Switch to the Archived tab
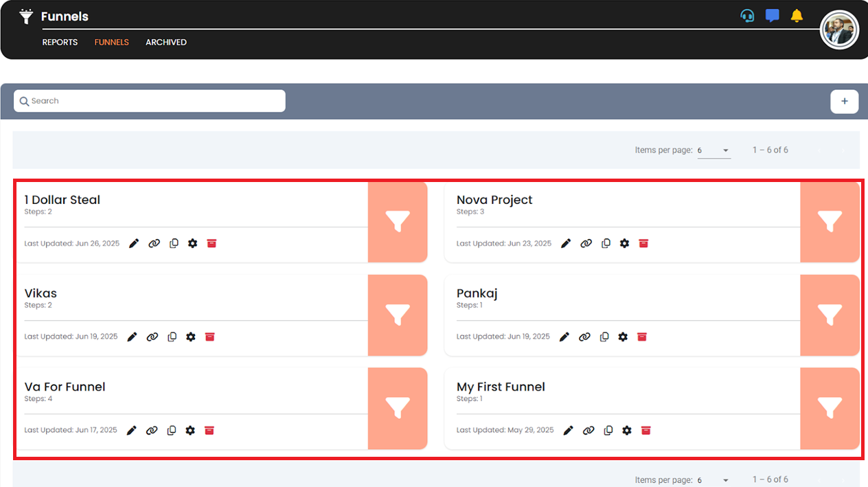This screenshot has height=487, width=868. pyautogui.click(x=165, y=42)
